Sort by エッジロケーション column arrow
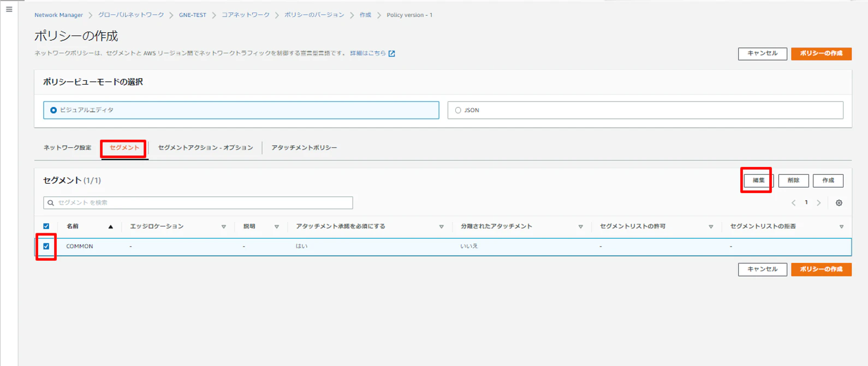Image resolution: width=868 pixels, height=366 pixels. point(224,227)
